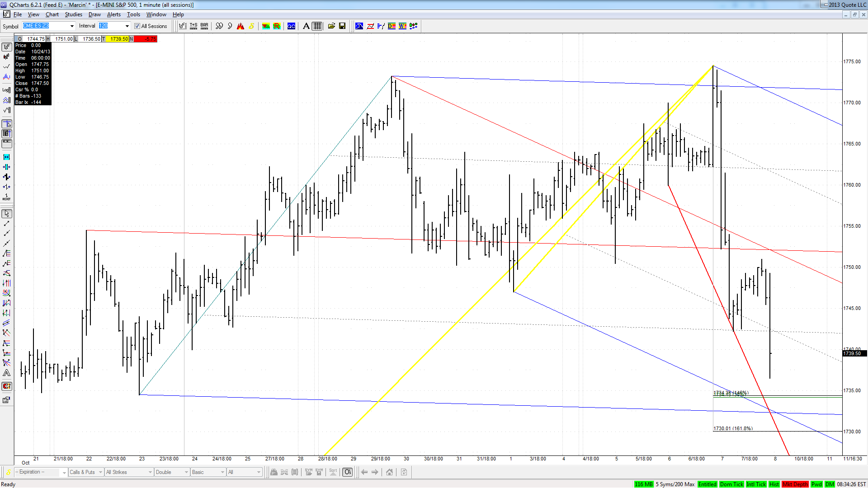Toggle the crosshair cursor mode icon
The width and height of the screenshot is (868, 488).
7,124
